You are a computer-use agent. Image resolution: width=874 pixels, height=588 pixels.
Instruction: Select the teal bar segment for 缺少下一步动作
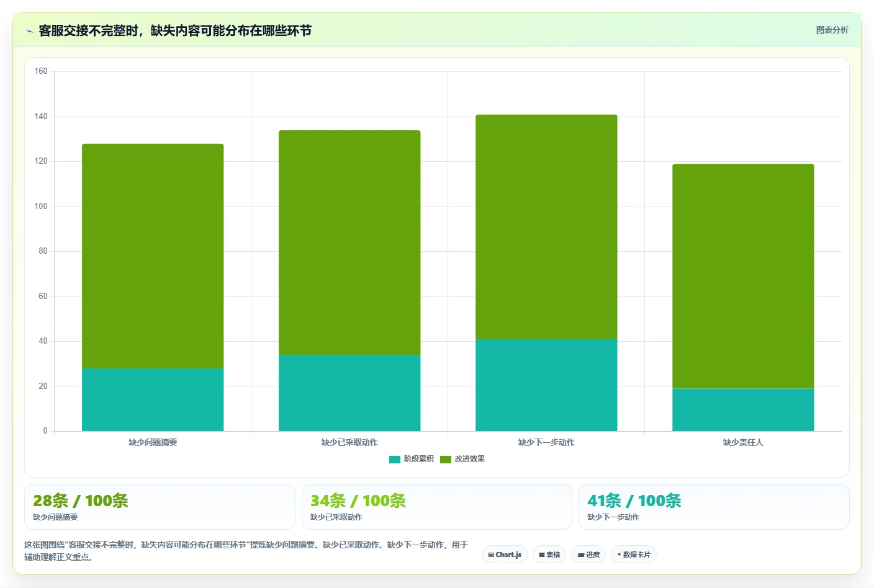[546, 385]
